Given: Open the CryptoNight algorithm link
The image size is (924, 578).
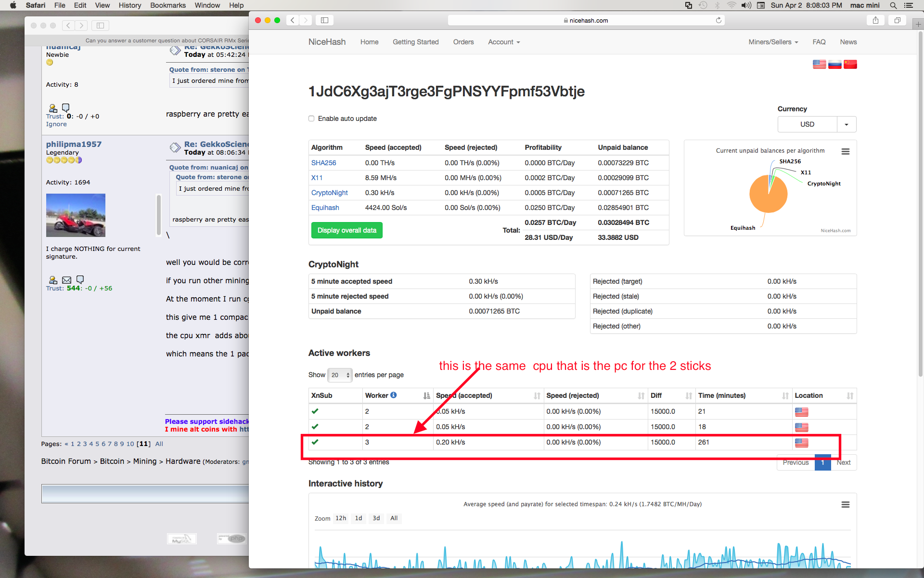Looking at the screenshot, I should (330, 193).
